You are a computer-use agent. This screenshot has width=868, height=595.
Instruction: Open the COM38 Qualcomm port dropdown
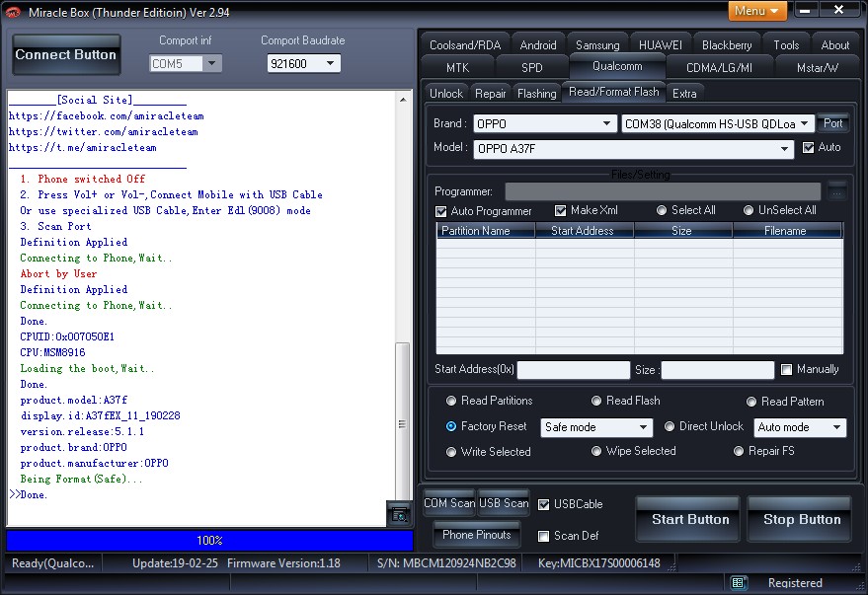(x=718, y=124)
